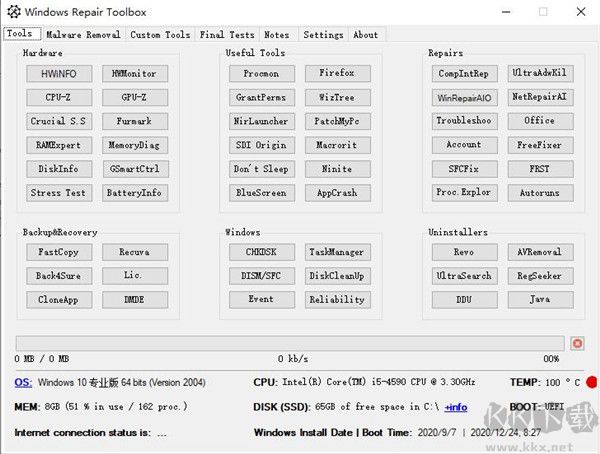Open Ninite
The image size is (600, 454).
338,169
